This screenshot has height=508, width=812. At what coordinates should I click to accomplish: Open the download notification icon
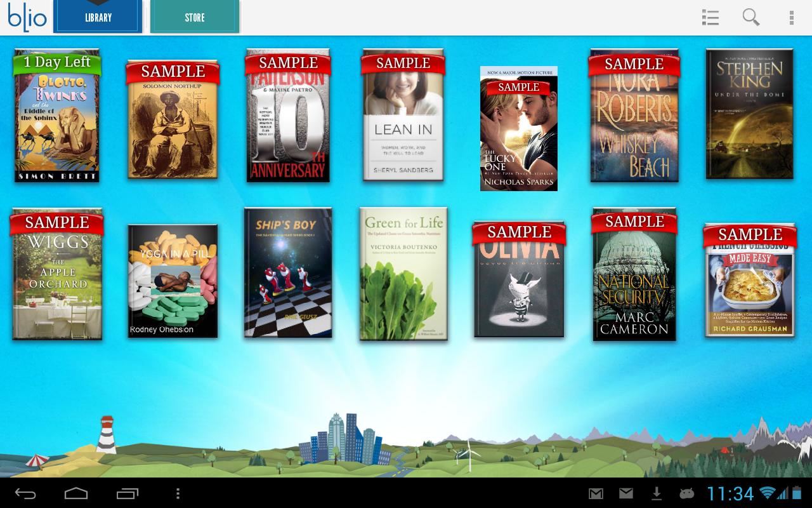pos(657,493)
